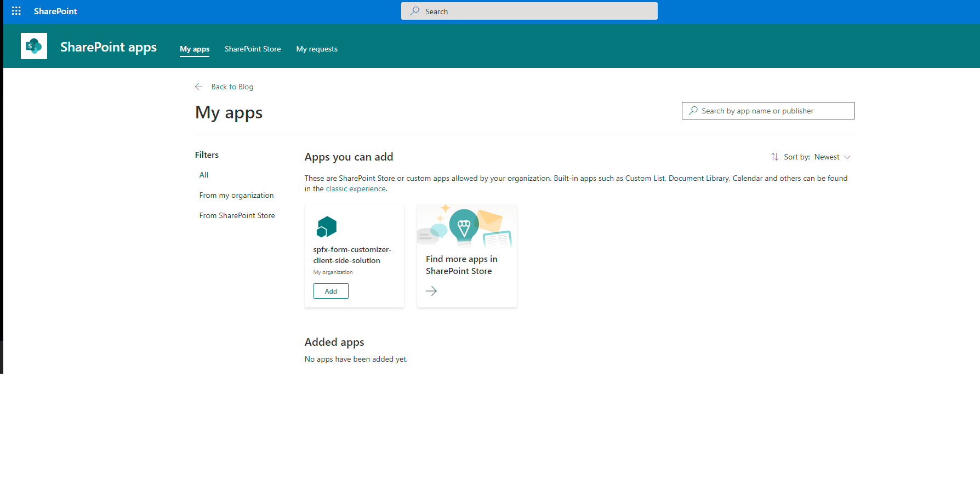
Task: Click the SharePoint Store lightbulb illustration
Action: (x=467, y=226)
